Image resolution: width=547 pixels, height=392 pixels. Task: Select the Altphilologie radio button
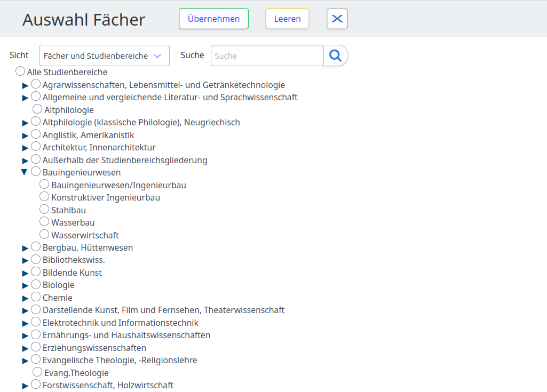point(37,109)
